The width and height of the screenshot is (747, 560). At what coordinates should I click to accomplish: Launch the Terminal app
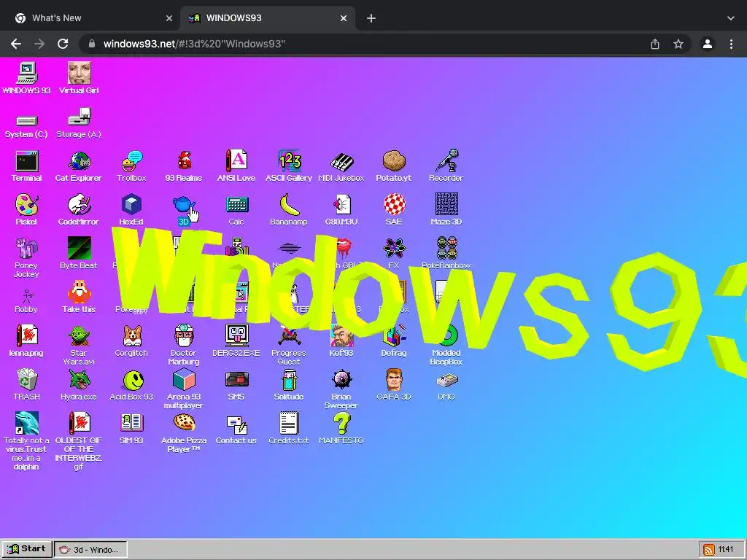[x=27, y=161]
